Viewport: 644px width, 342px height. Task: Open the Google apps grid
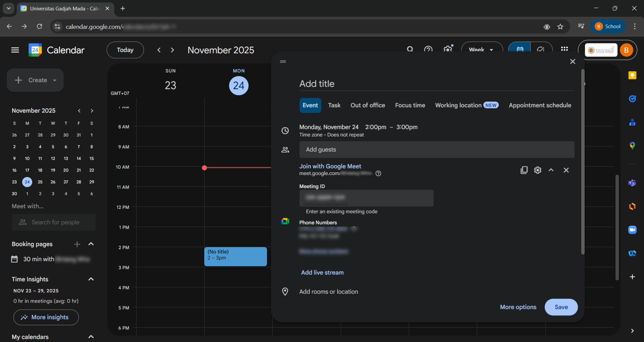coord(564,49)
